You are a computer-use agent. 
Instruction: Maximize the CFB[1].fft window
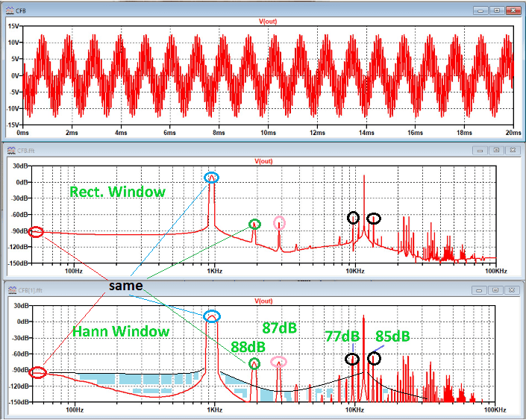click(495, 290)
